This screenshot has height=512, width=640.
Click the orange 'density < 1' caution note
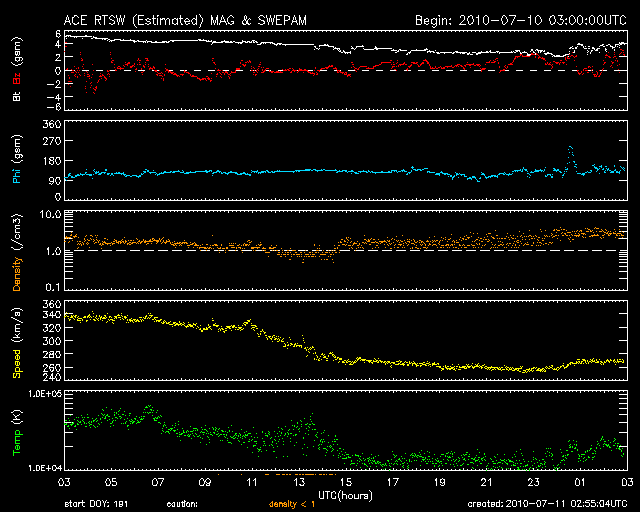292,504
